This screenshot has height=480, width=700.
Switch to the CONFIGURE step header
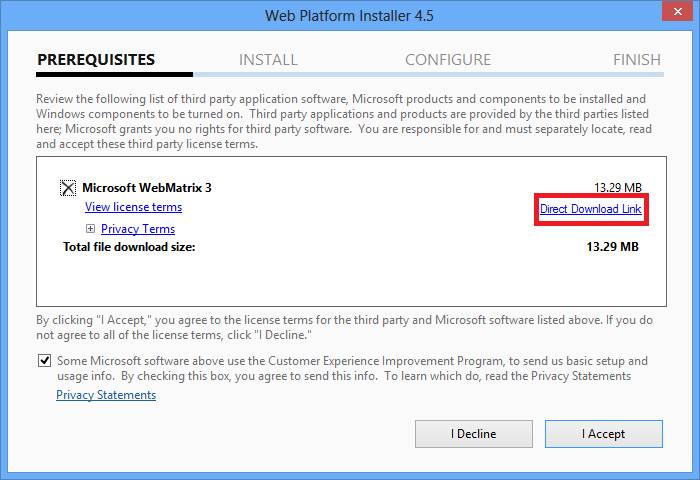(447, 60)
